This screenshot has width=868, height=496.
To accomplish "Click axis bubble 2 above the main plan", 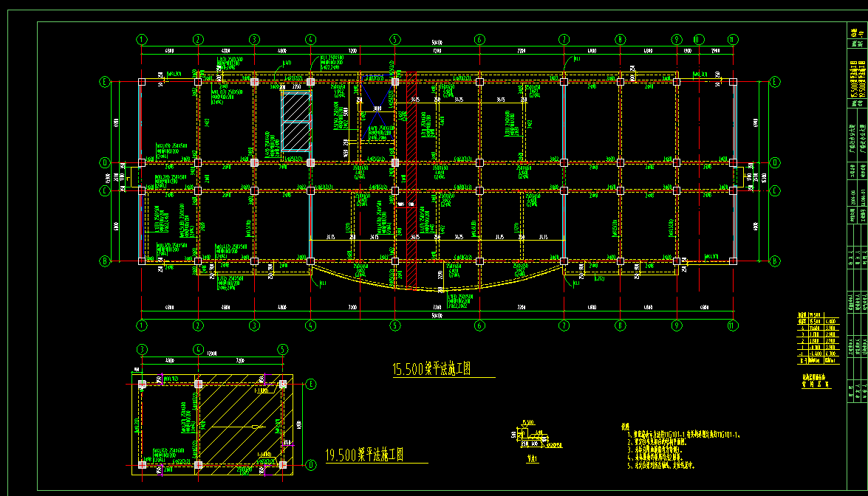I will (x=198, y=39).
